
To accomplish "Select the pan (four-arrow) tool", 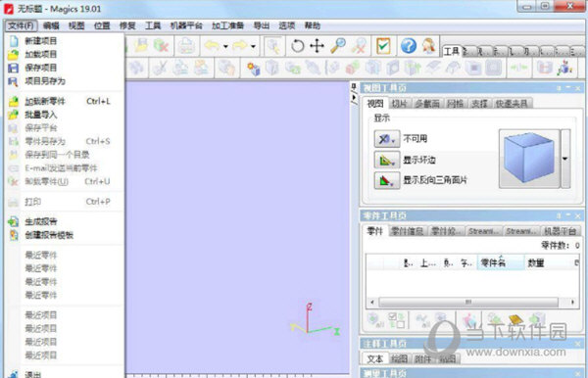I will pos(317,46).
